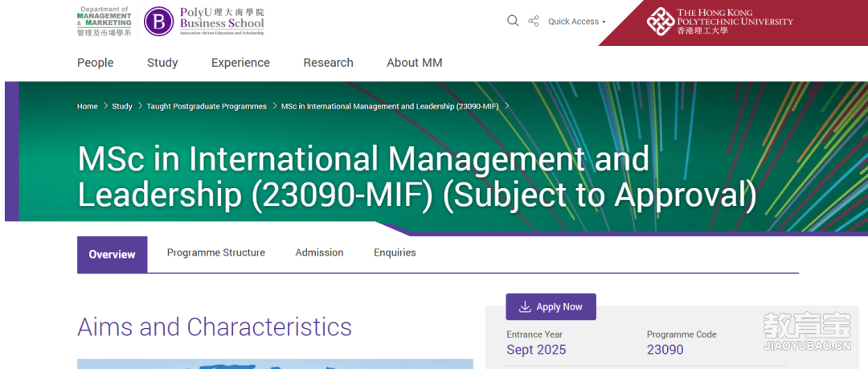Open the Study menu
The image size is (868, 369).
point(162,63)
